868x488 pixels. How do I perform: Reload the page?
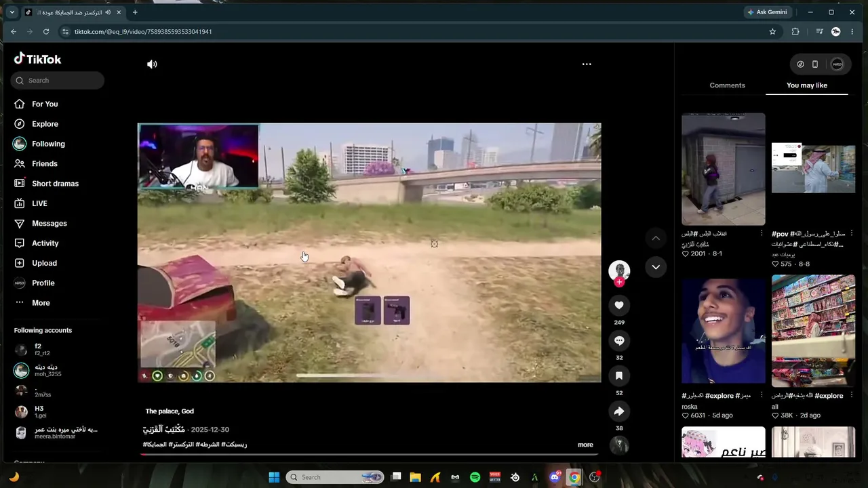pos(46,32)
